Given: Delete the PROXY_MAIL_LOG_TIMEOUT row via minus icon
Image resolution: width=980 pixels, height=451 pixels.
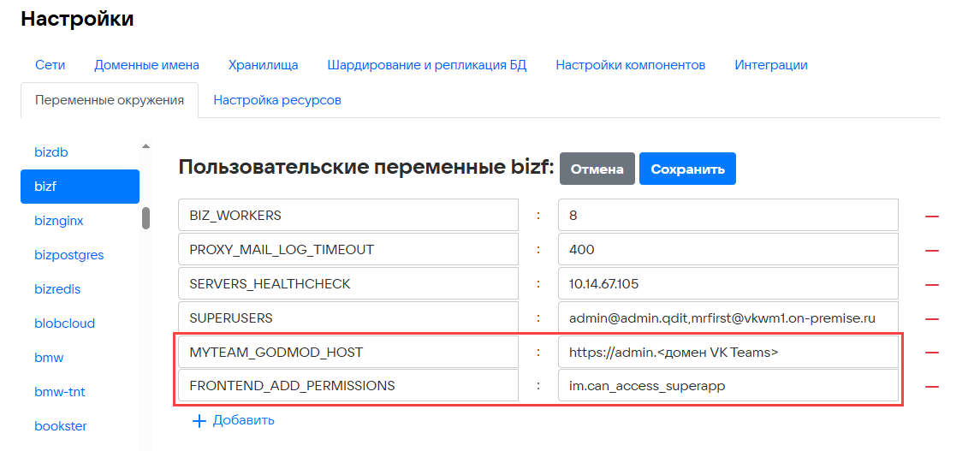Looking at the screenshot, I should (931, 250).
